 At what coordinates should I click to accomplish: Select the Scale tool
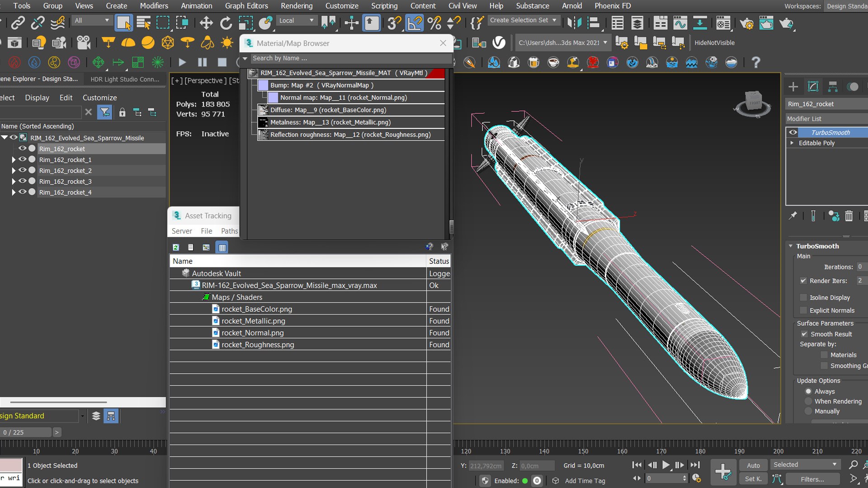tap(245, 23)
